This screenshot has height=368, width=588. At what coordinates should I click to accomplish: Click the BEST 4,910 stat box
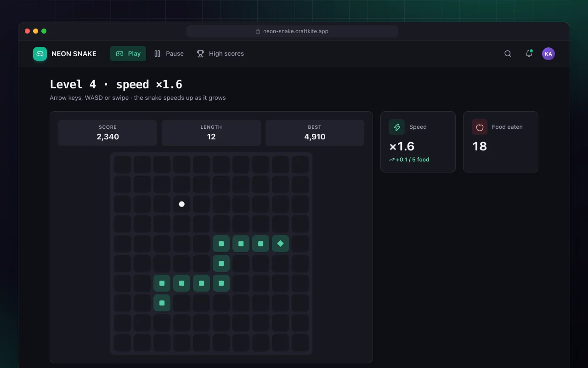[x=315, y=133]
